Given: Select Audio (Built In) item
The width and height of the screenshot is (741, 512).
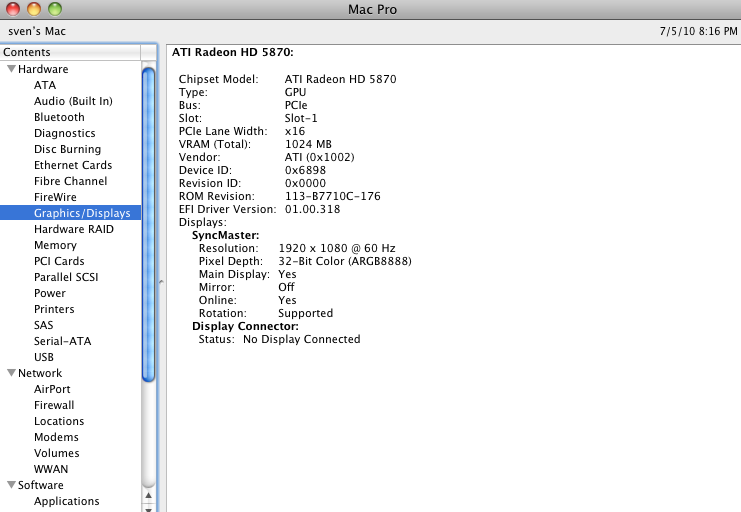Looking at the screenshot, I should click(73, 101).
